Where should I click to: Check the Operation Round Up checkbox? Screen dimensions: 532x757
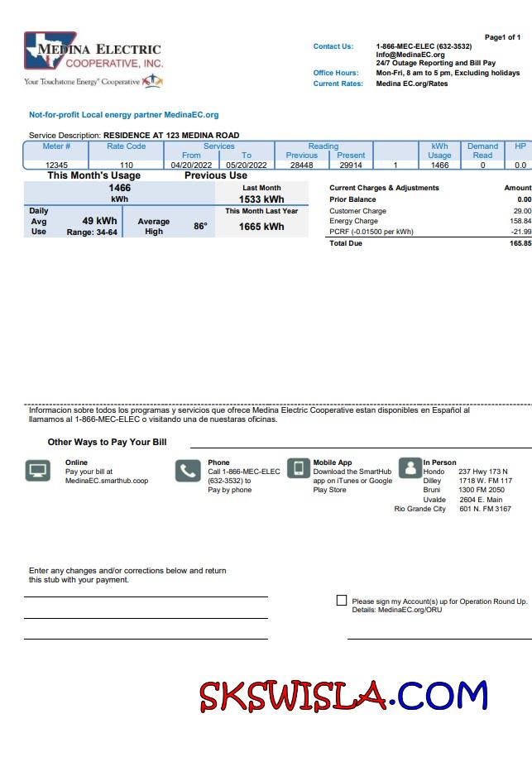pyautogui.click(x=342, y=601)
